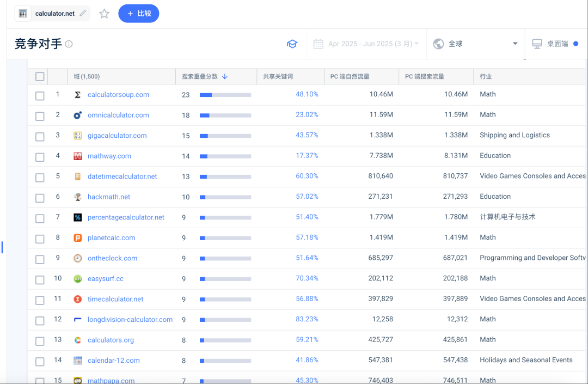
Task: Open the Apr 2025 - Jun 2025 date dropdown
Action: (x=366, y=44)
